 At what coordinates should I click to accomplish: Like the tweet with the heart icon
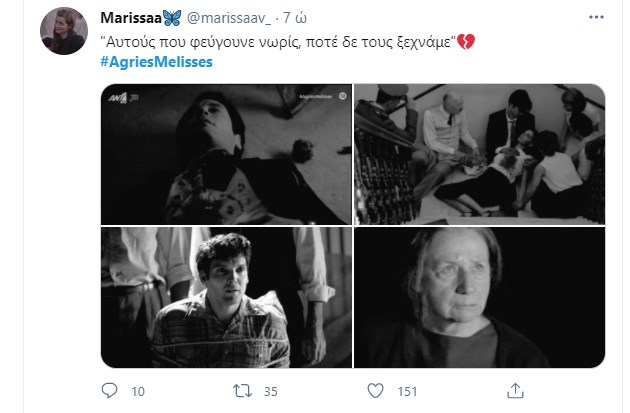point(375,391)
